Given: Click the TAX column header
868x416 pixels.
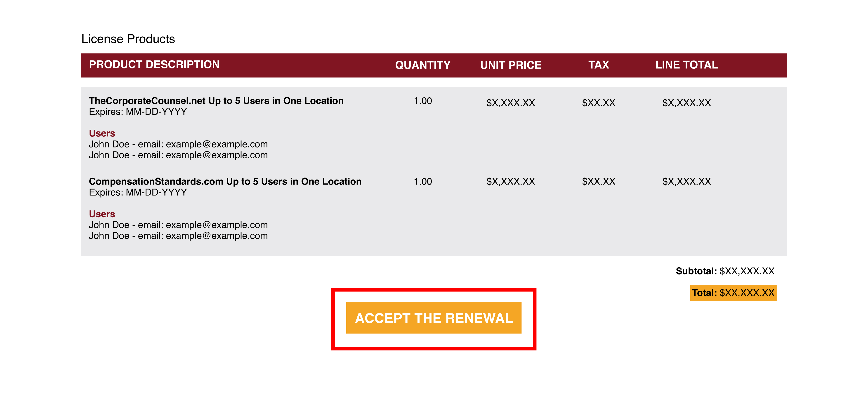Looking at the screenshot, I should (x=598, y=65).
